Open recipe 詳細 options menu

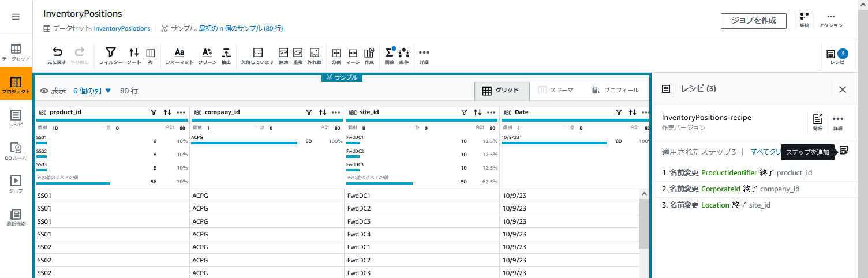tap(838, 122)
